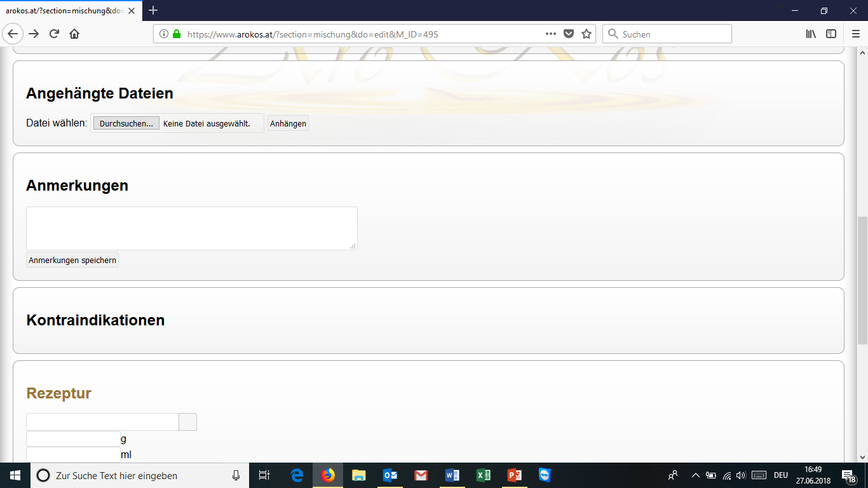This screenshot has width=868, height=488.
Task: Open the Windows Start menu
Action: coord(15,475)
